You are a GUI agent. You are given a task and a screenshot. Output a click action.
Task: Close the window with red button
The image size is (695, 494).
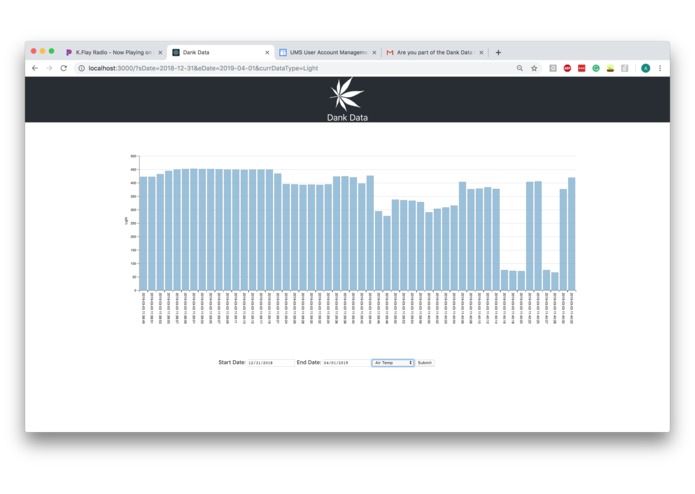(x=33, y=51)
